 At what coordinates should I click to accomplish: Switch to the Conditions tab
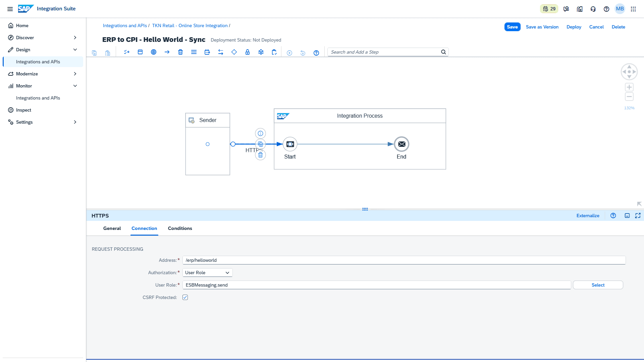coord(180,228)
